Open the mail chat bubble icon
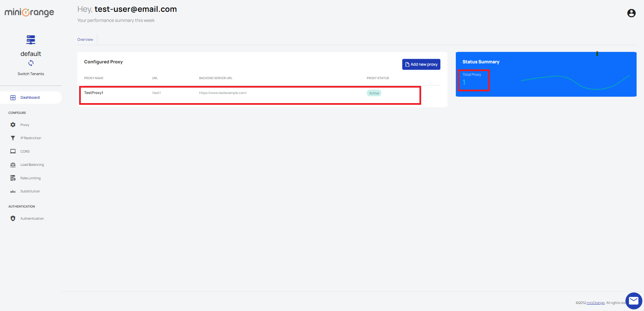644x311 pixels. pyautogui.click(x=634, y=301)
